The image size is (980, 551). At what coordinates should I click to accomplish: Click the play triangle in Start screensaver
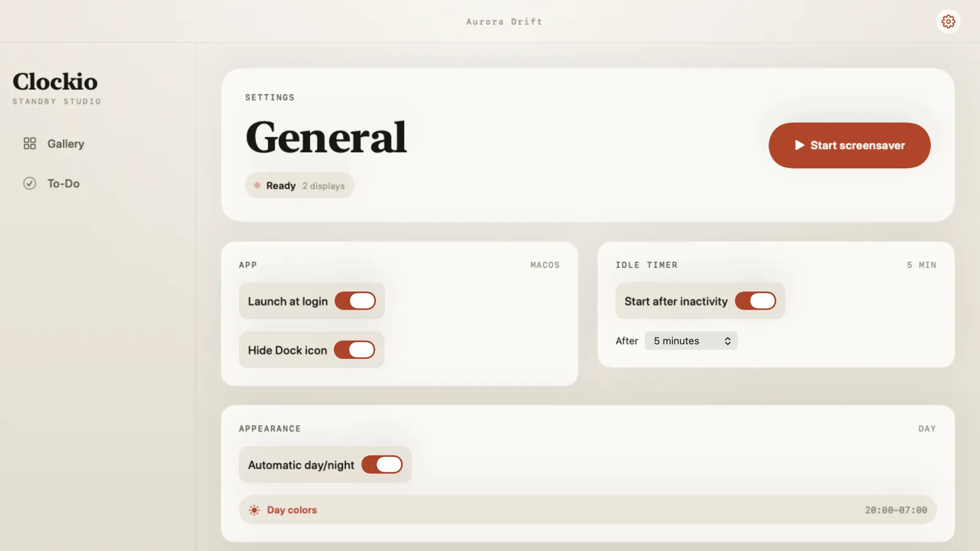[799, 145]
